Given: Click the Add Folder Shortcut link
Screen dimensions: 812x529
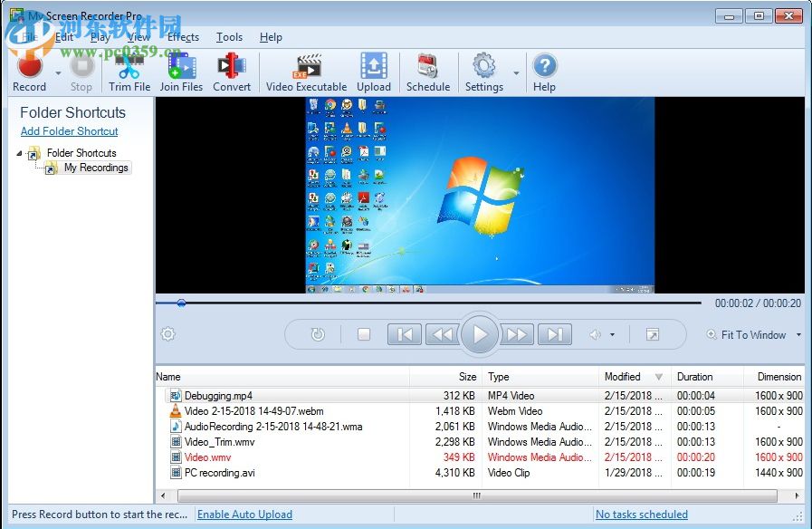Looking at the screenshot, I should 69,131.
